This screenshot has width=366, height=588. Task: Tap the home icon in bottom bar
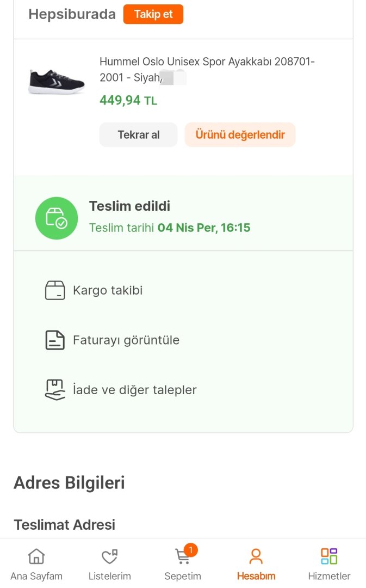click(x=36, y=556)
